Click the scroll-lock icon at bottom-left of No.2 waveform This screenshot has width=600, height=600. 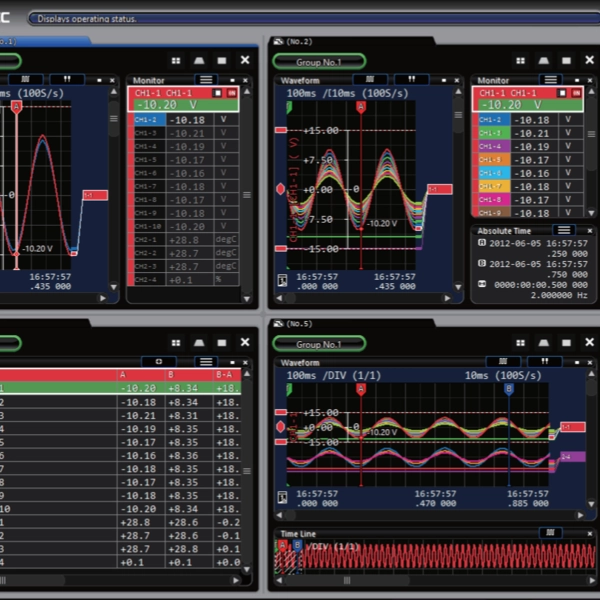click(283, 281)
